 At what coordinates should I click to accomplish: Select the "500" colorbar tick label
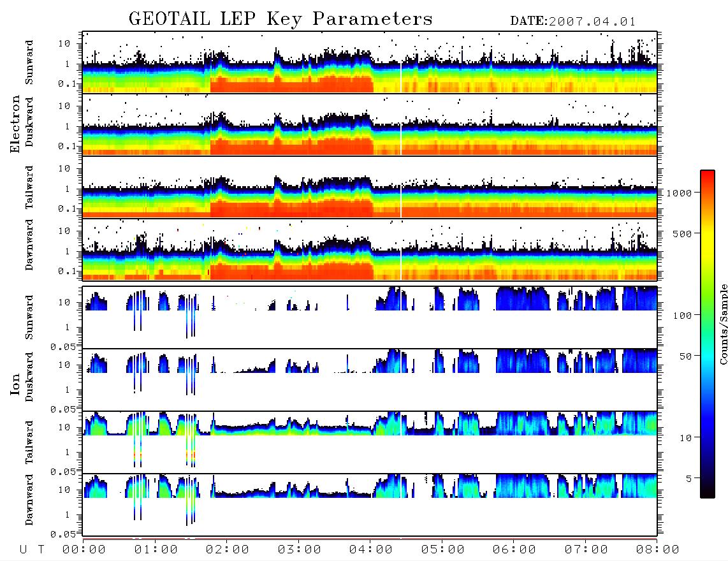(x=682, y=233)
